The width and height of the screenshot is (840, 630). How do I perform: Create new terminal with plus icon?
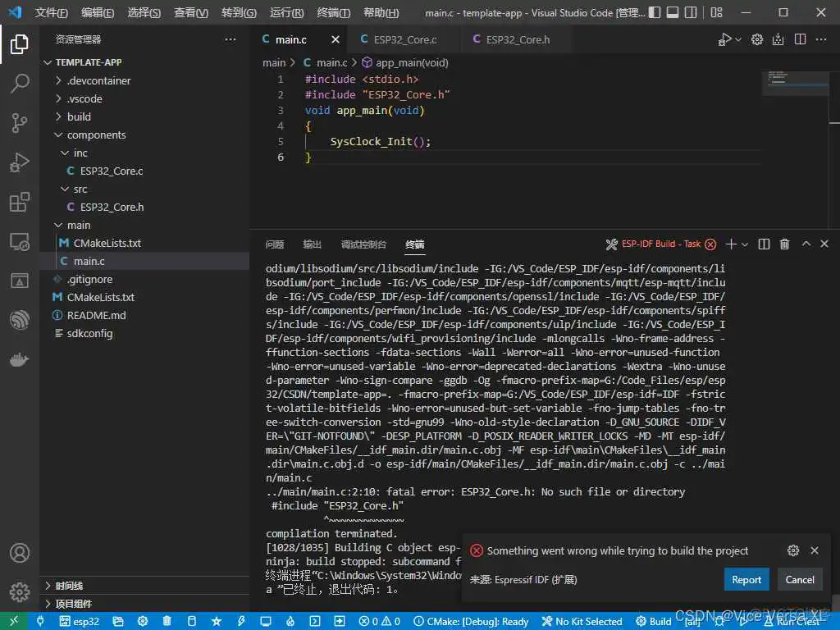coord(732,244)
